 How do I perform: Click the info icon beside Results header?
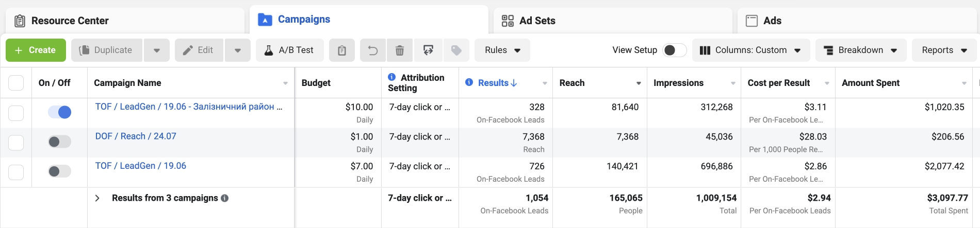469,82
